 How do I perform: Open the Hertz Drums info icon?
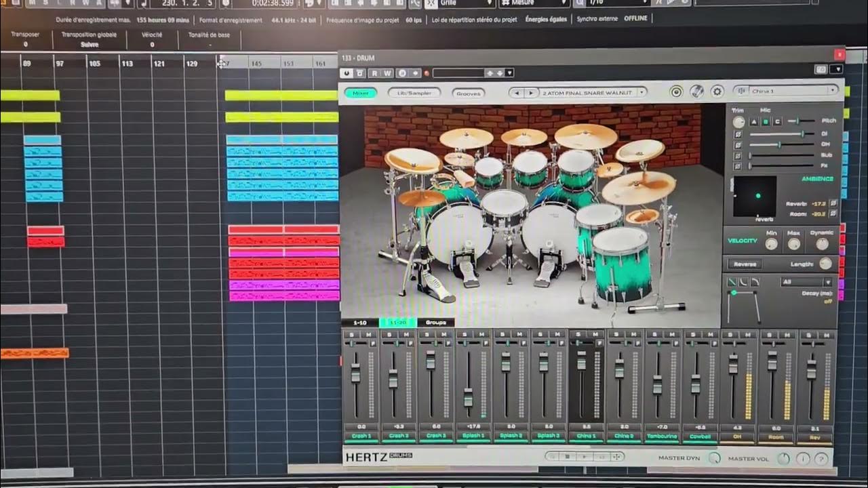(803, 459)
